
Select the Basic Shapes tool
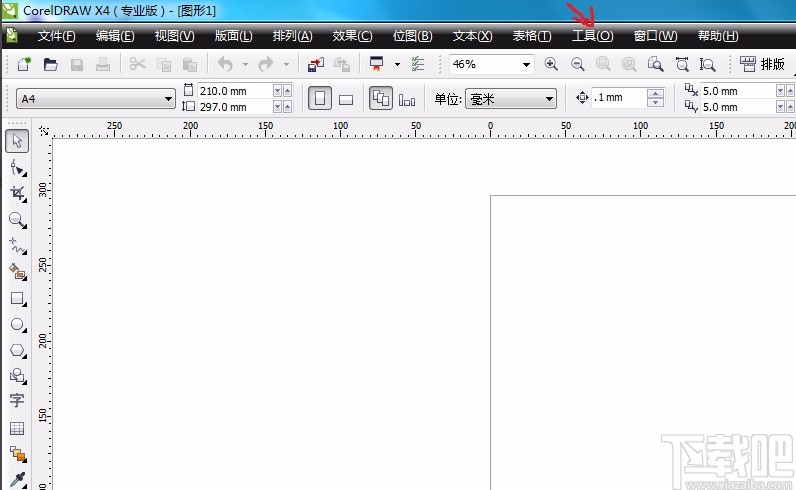(17, 376)
